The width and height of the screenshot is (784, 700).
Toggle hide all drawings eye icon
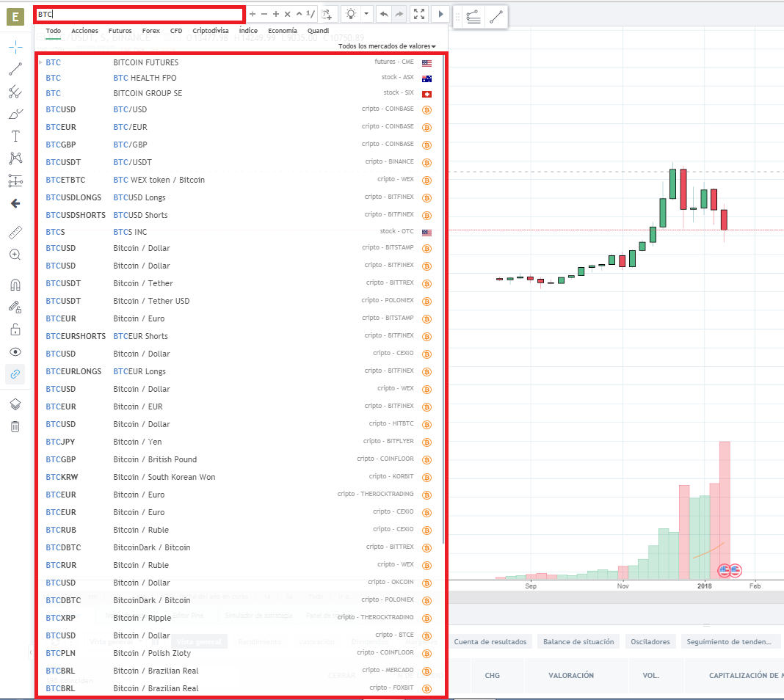click(x=15, y=351)
